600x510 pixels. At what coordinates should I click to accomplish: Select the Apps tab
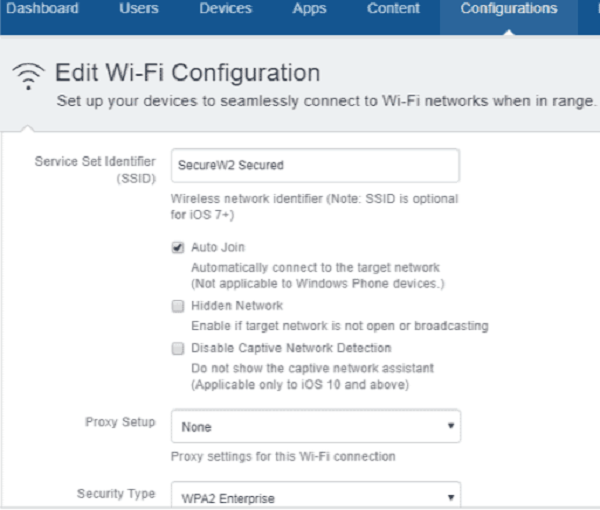(x=311, y=9)
